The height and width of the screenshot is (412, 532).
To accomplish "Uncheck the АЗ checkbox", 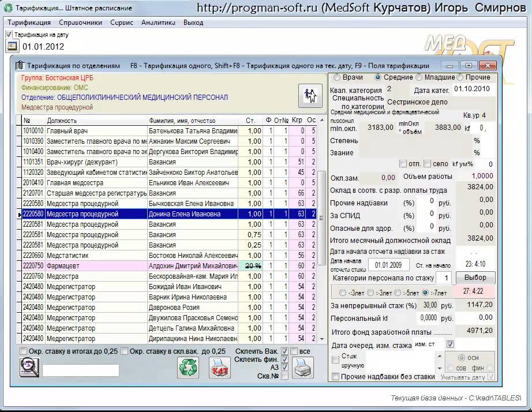I will 284,367.
